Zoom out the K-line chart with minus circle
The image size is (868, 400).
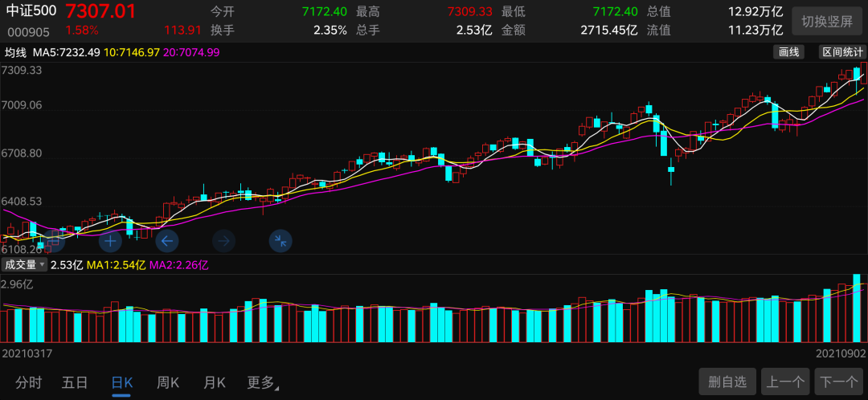[x=53, y=241]
